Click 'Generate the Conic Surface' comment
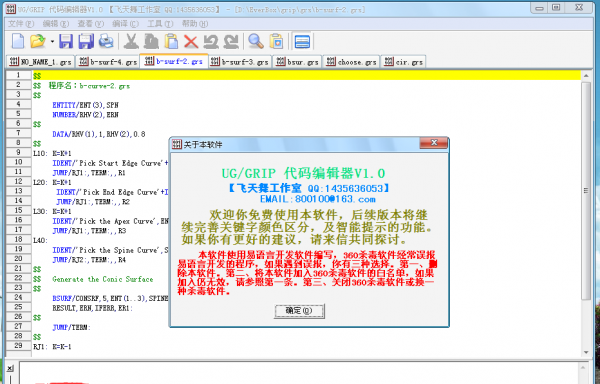 [103, 279]
